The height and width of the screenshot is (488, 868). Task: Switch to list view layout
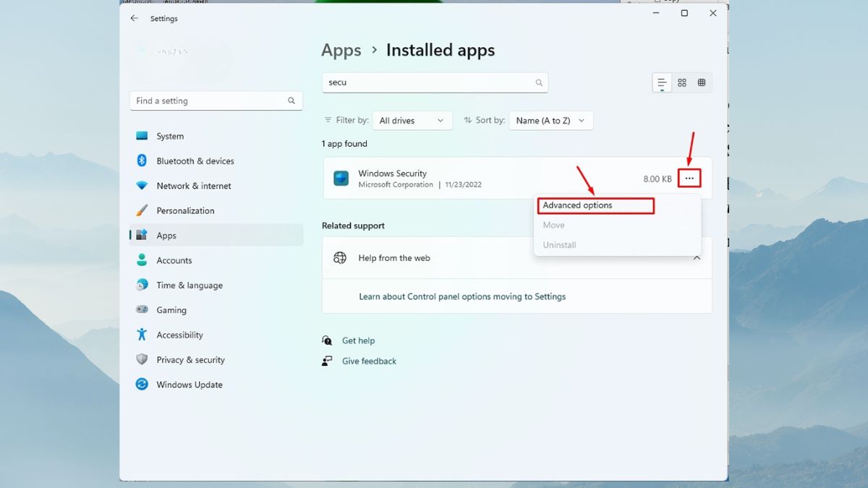click(x=662, y=83)
